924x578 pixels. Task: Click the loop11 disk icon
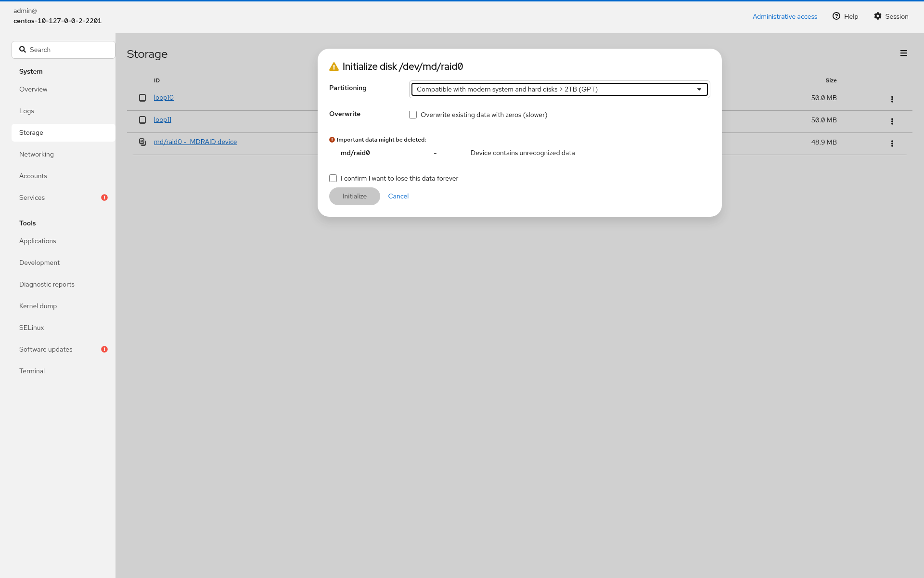(x=142, y=120)
